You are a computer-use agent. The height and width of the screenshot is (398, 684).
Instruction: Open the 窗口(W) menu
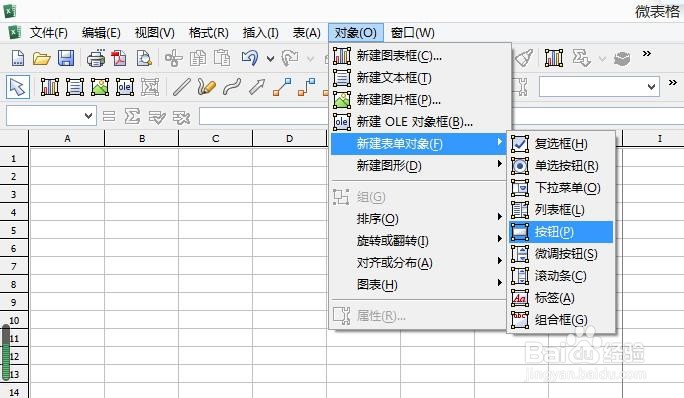point(412,33)
